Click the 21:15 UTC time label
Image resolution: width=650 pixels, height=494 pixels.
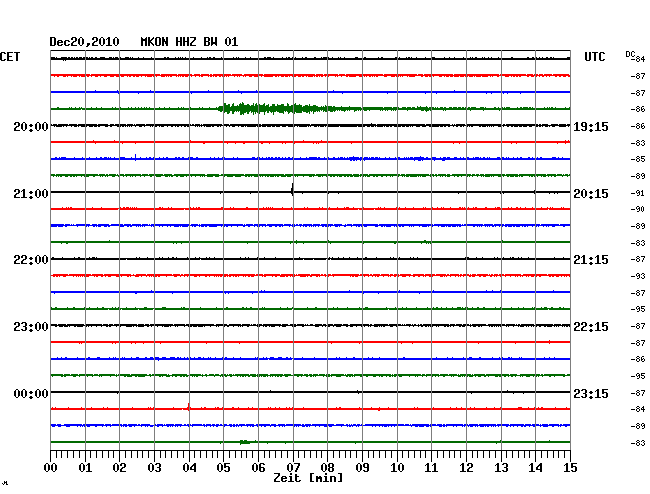coord(591,260)
